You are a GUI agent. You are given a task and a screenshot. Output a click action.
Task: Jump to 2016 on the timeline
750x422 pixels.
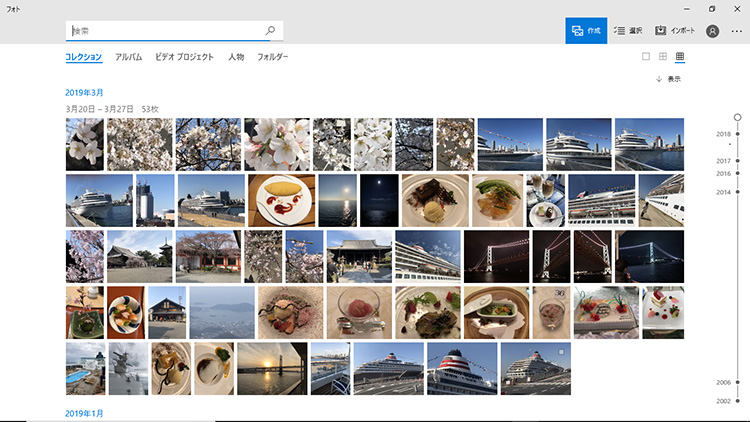[x=723, y=174]
